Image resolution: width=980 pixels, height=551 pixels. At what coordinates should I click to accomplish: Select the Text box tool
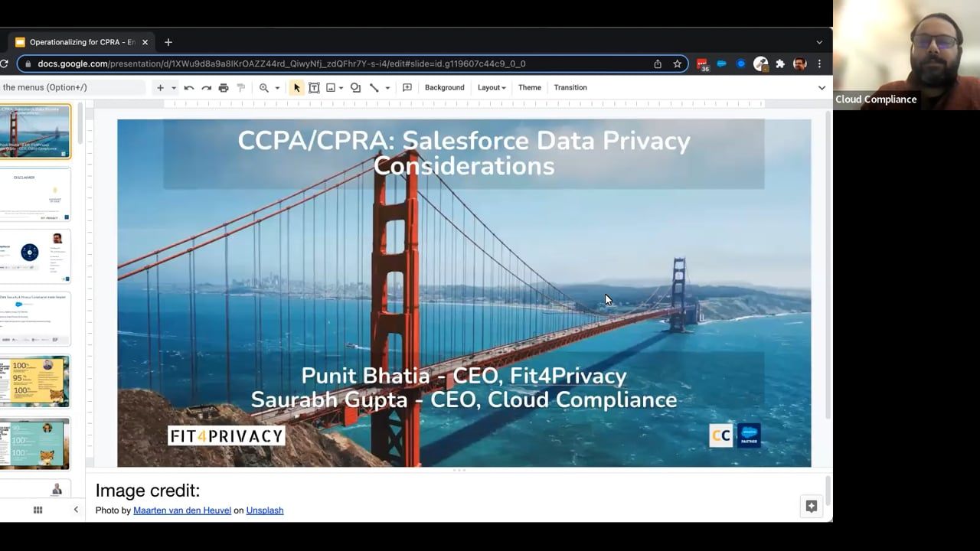pyautogui.click(x=314, y=87)
